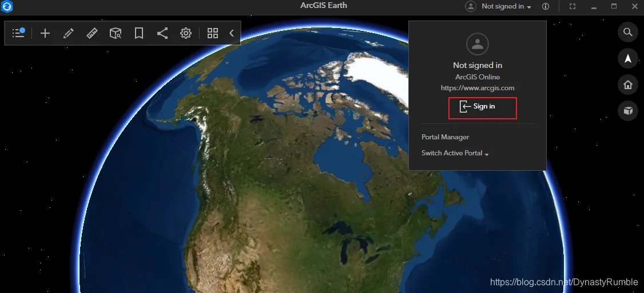This screenshot has height=293, width=644.
Task: Open the Measure ruler tool
Action: [x=92, y=33]
